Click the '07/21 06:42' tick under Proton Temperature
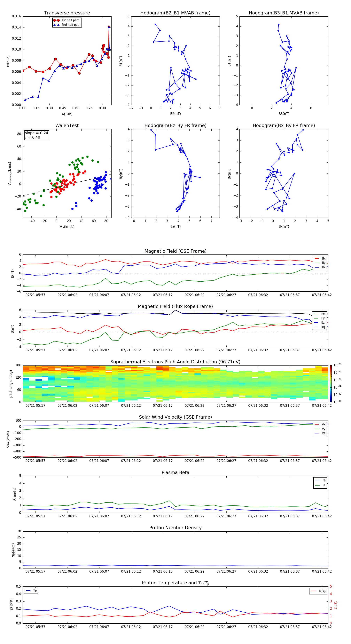The height and width of the screenshot is (644, 351). [x=322, y=627]
